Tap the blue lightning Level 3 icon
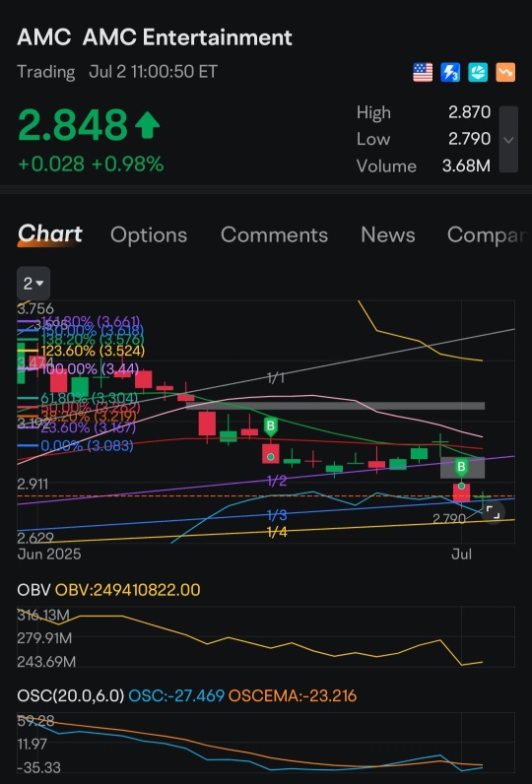This screenshot has height=784, width=532. pyautogui.click(x=450, y=73)
